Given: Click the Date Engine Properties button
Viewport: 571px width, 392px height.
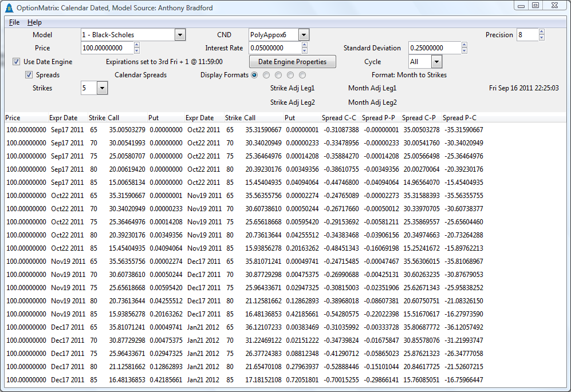Looking at the screenshot, I should pos(293,62).
